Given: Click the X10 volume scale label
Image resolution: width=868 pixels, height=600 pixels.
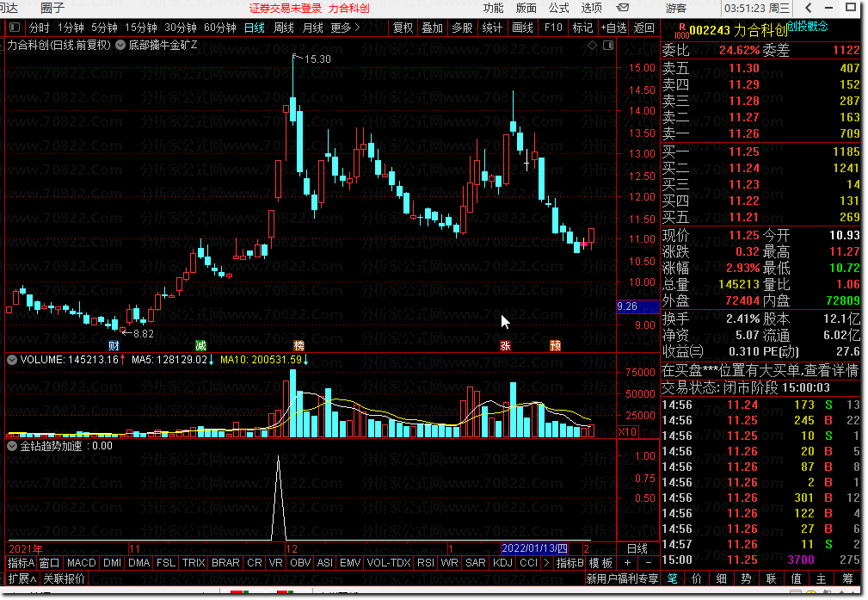Looking at the screenshot, I should pos(627,432).
